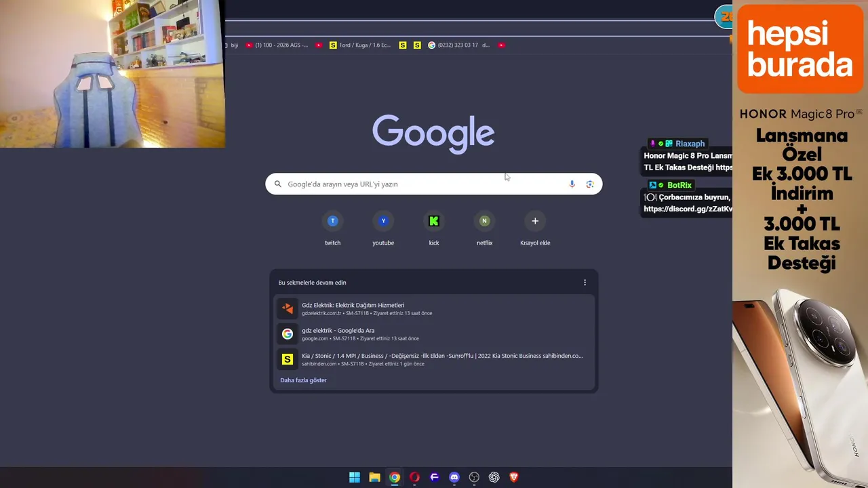Add a new shortcut with the plus tile
The width and height of the screenshot is (868, 488).
(535, 221)
